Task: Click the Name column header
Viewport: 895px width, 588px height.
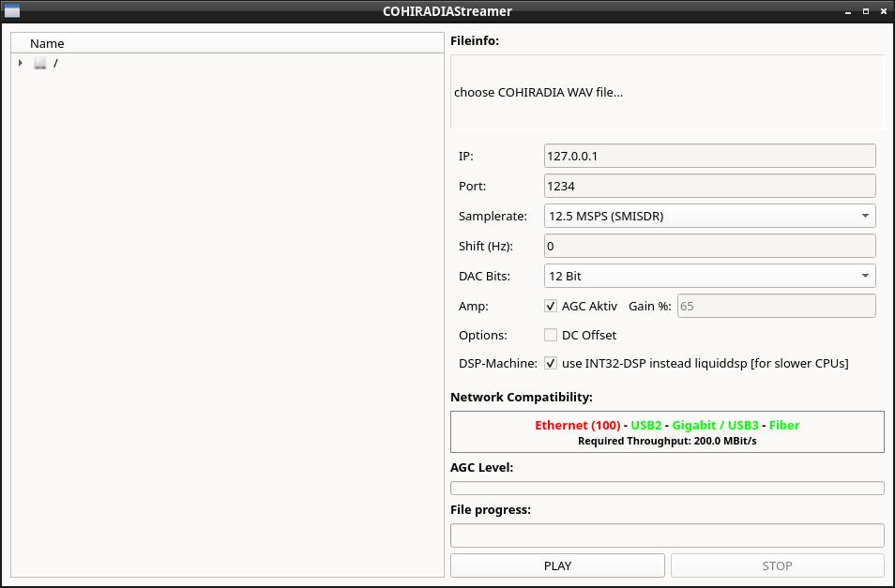Action: point(227,43)
